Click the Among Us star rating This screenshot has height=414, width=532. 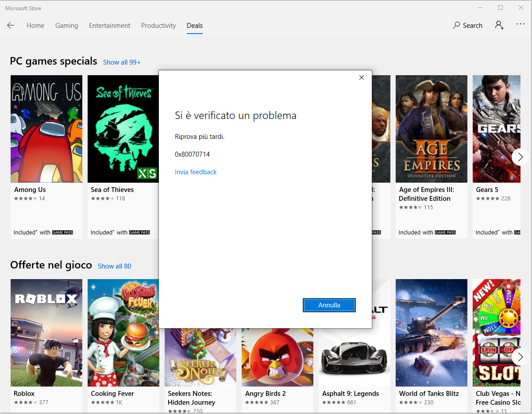(x=26, y=199)
